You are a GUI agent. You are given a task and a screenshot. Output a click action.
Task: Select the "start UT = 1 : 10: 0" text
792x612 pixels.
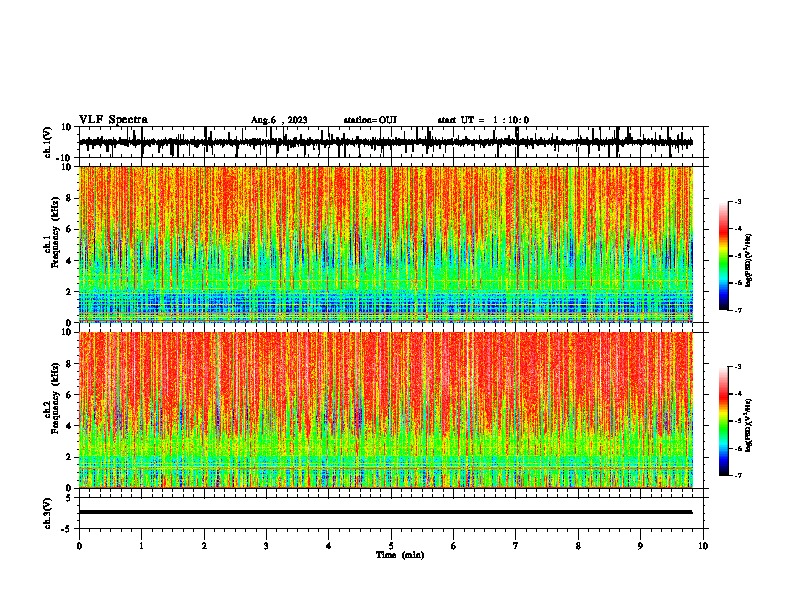tap(483, 120)
